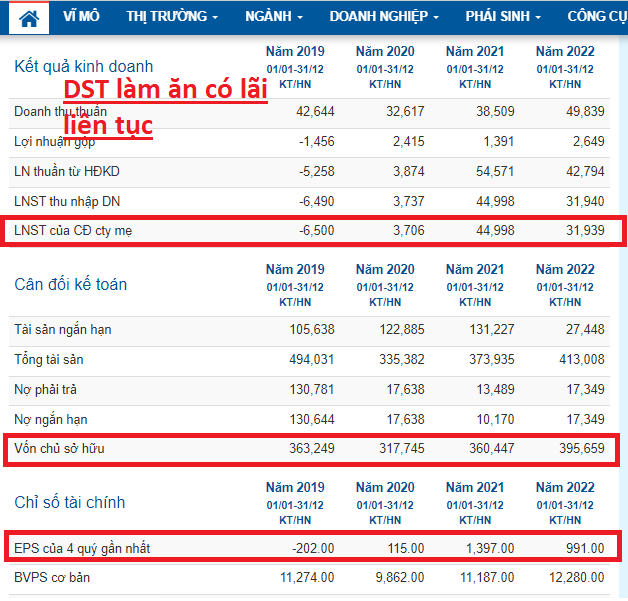Expand the DOANH NGHIỆP dropdown menu
This screenshot has height=601, width=628.
[384, 16]
